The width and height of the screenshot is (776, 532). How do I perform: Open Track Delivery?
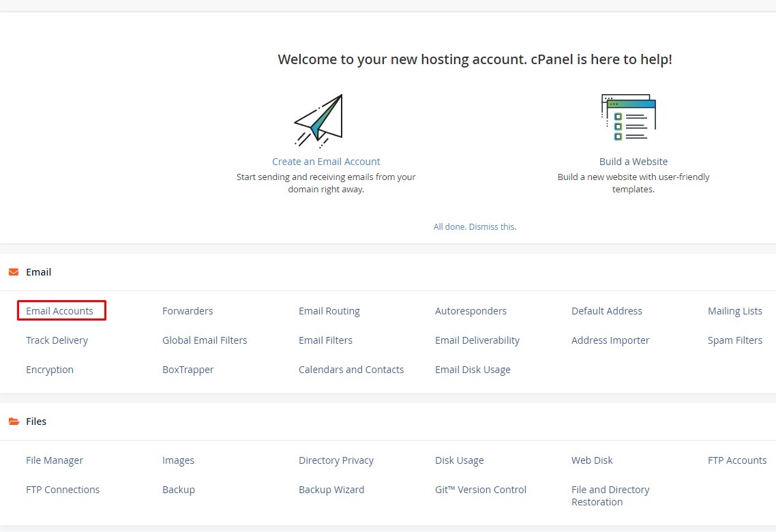[x=57, y=340]
